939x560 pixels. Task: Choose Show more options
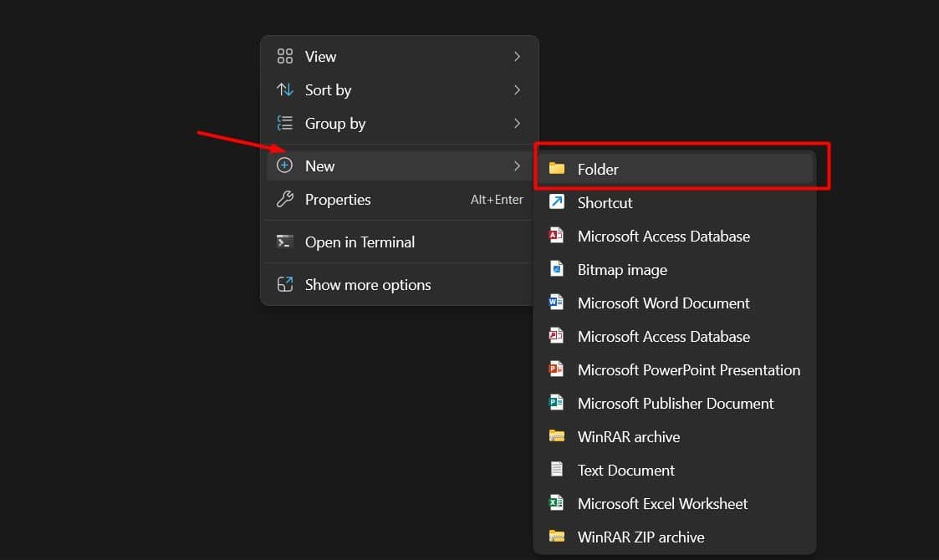[400, 284]
